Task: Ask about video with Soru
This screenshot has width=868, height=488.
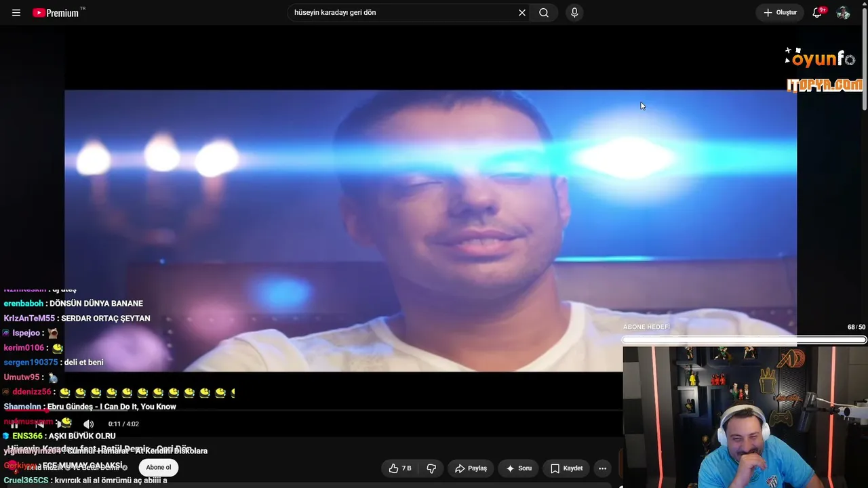Action: click(x=519, y=468)
